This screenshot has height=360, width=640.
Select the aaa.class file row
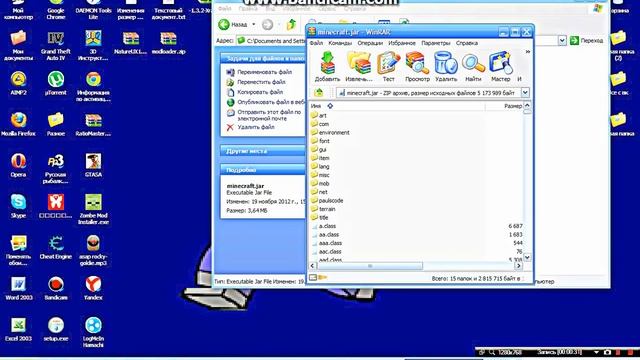416,243
